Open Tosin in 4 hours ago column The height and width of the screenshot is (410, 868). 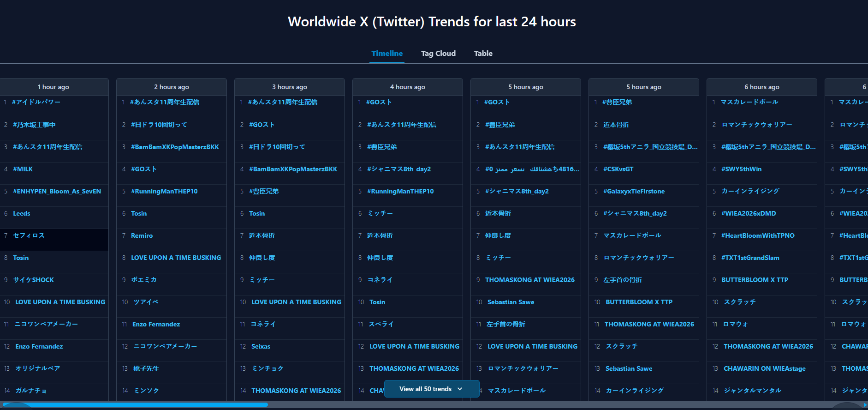(x=377, y=302)
